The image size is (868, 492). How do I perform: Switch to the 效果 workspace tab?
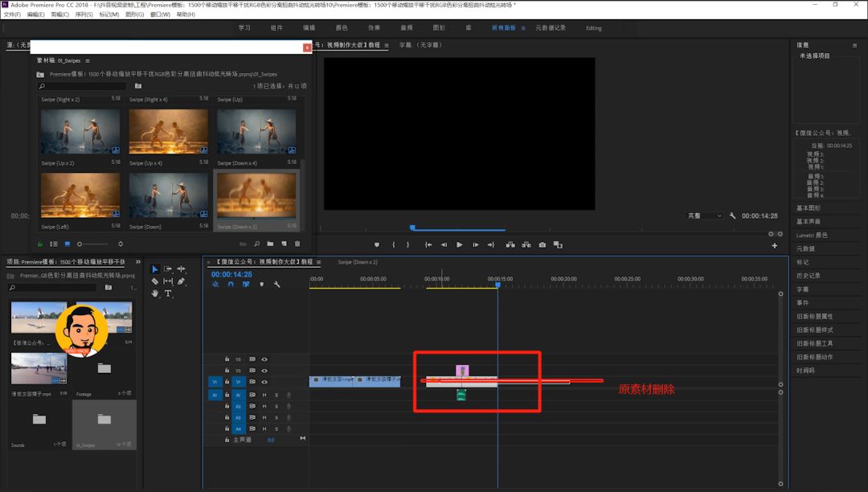click(375, 27)
